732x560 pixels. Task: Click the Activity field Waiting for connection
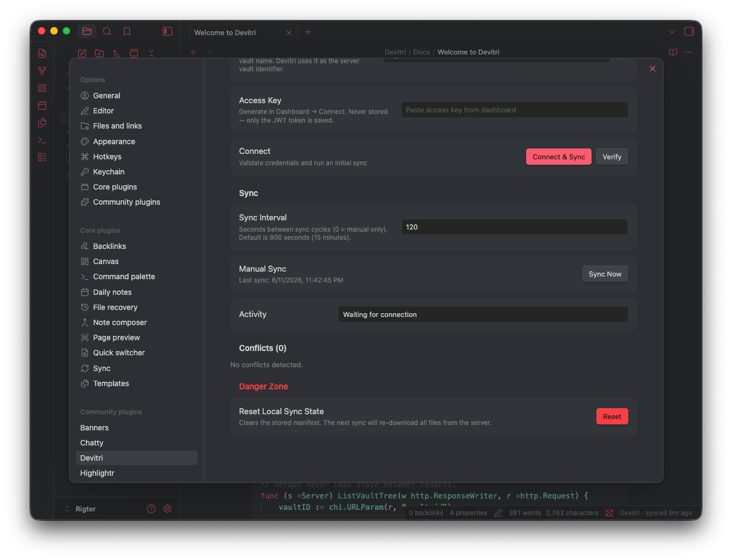coord(483,314)
